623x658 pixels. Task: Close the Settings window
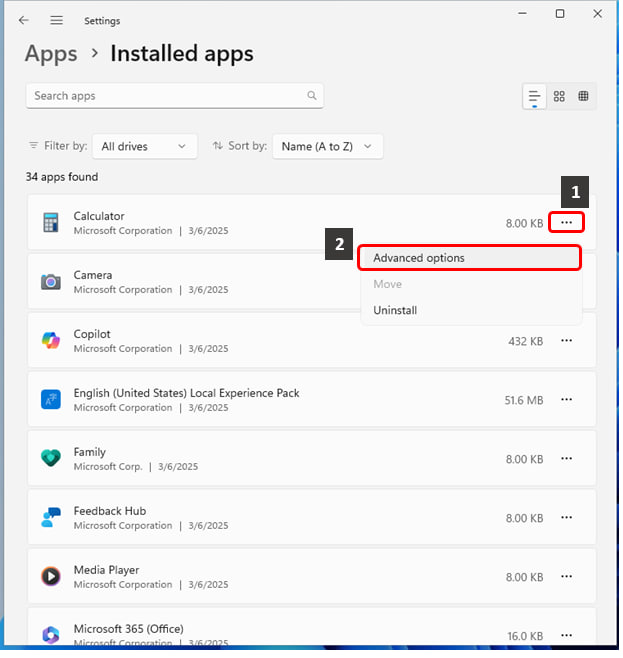(x=597, y=14)
